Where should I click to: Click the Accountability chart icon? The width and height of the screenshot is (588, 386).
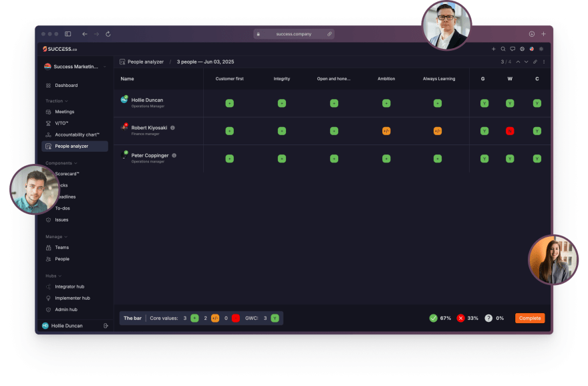[x=48, y=135]
